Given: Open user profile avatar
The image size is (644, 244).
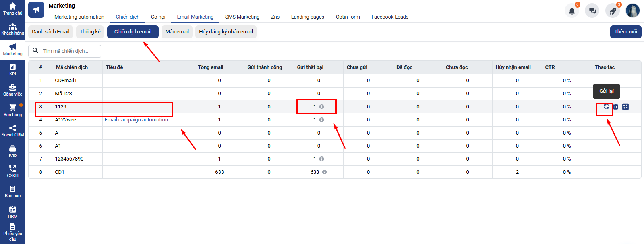Looking at the screenshot, I should (x=632, y=11).
